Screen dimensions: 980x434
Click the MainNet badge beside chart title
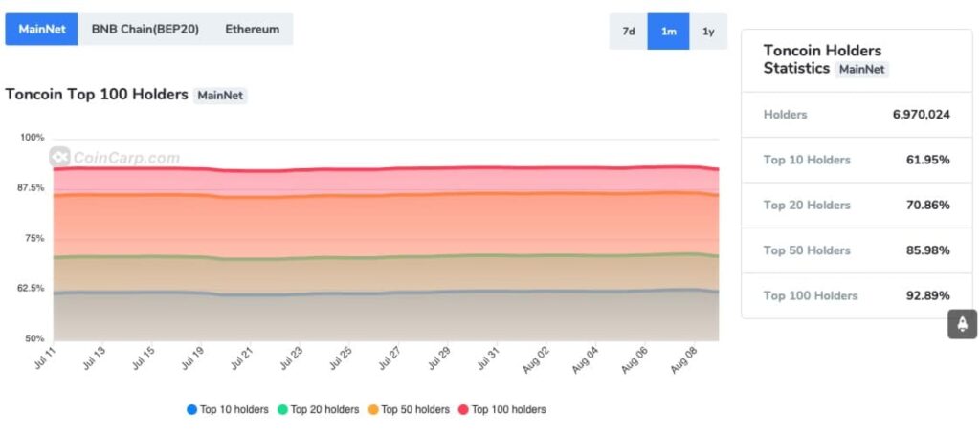point(220,95)
